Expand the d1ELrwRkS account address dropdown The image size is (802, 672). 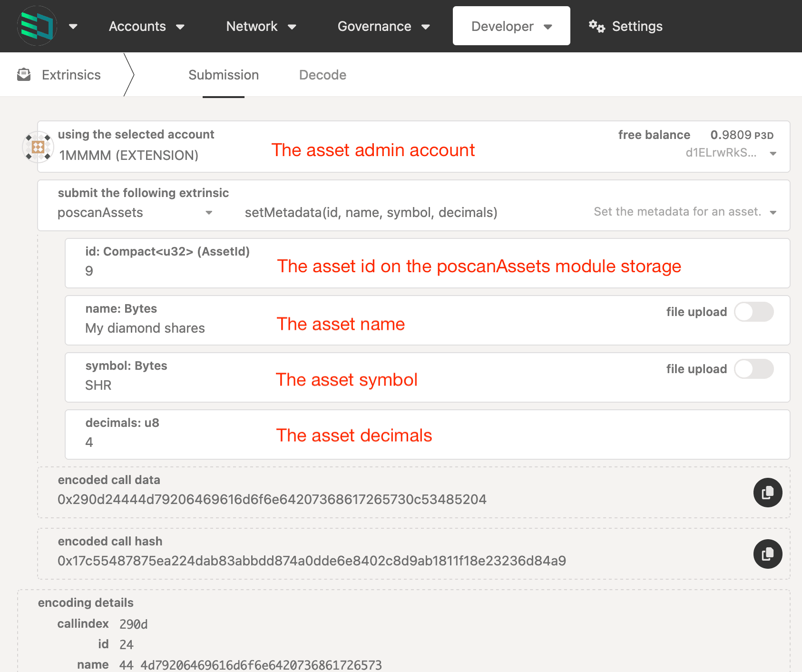pyautogui.click(x=773, y=153)
